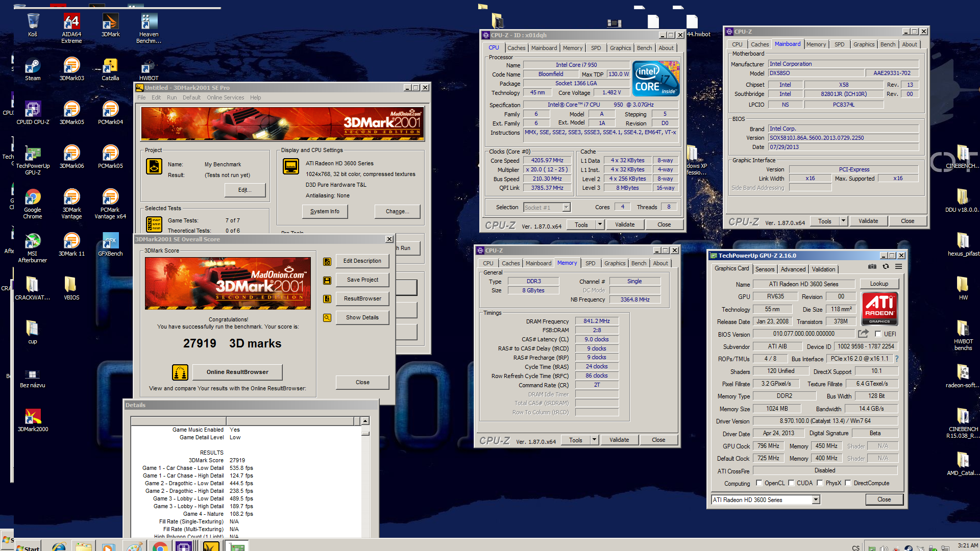
Task: Toggle CUDA checkbox in GPU-Z
Action: click(x=791, y=483)
